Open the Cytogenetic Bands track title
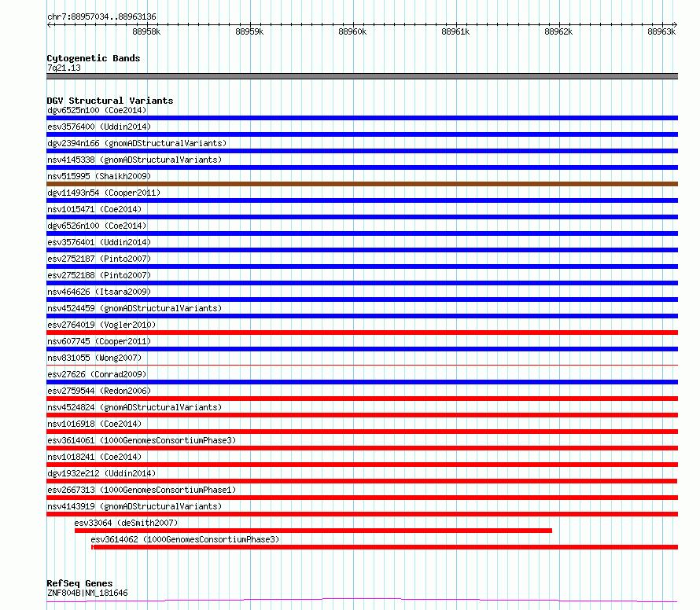700x610 pixels. [x=94, y=58]
